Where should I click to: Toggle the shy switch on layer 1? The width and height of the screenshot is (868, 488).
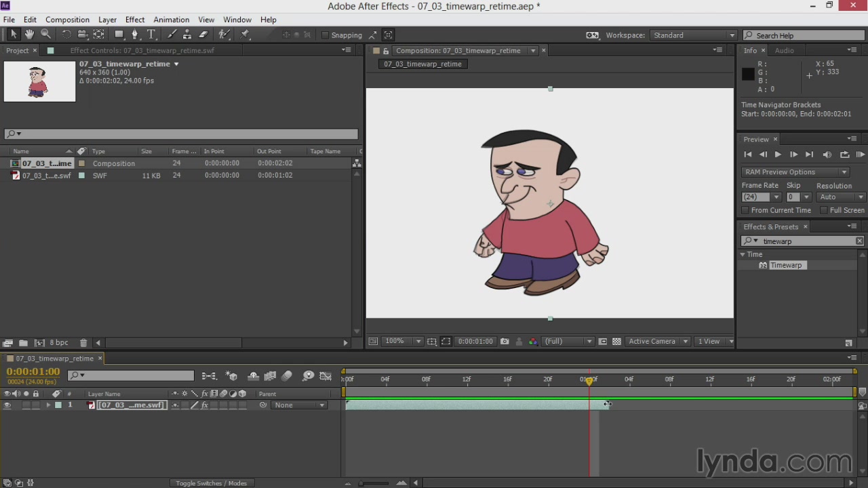point(176,405)
